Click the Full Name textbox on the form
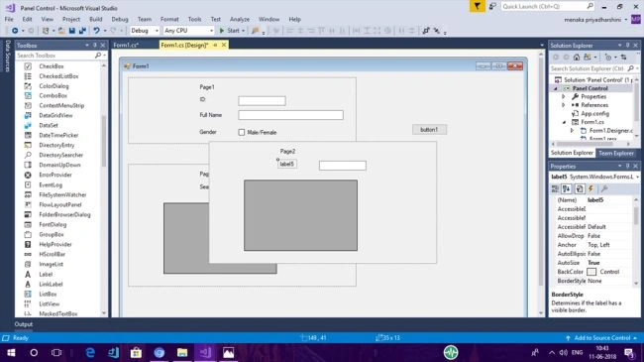This screenshot has height=362, width=644. (290, 115)
